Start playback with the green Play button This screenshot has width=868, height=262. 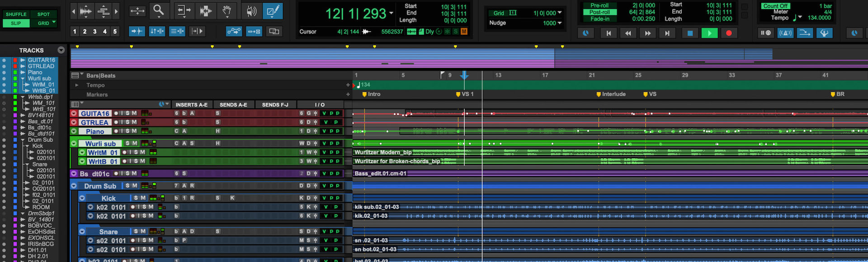point(709,33)
